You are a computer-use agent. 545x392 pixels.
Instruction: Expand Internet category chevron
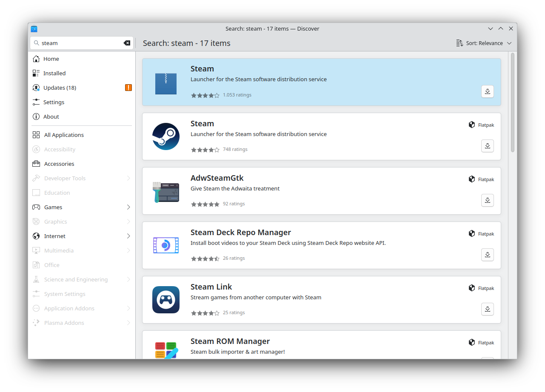pos(128,236)
